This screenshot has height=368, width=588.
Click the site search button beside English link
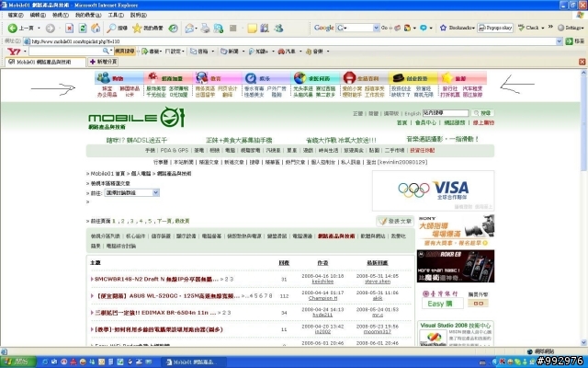pyautogui.click(x=483, y=113)
